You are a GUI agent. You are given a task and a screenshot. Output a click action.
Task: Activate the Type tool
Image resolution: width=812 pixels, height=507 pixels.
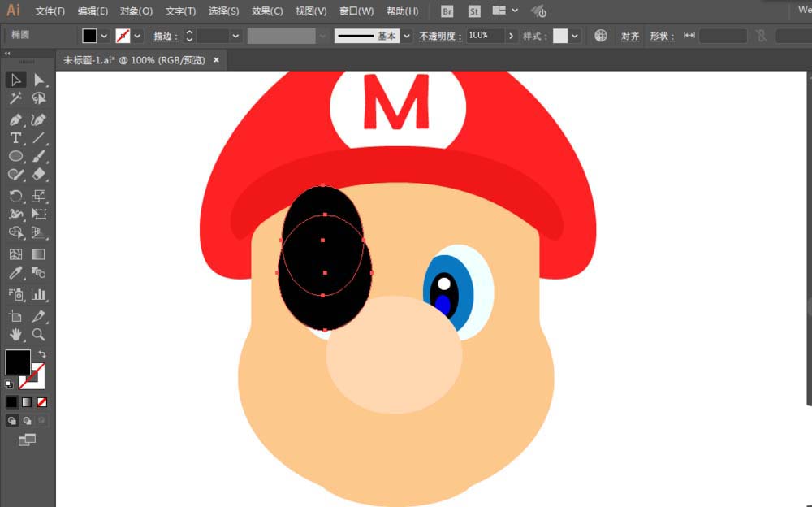click(15, 138)
